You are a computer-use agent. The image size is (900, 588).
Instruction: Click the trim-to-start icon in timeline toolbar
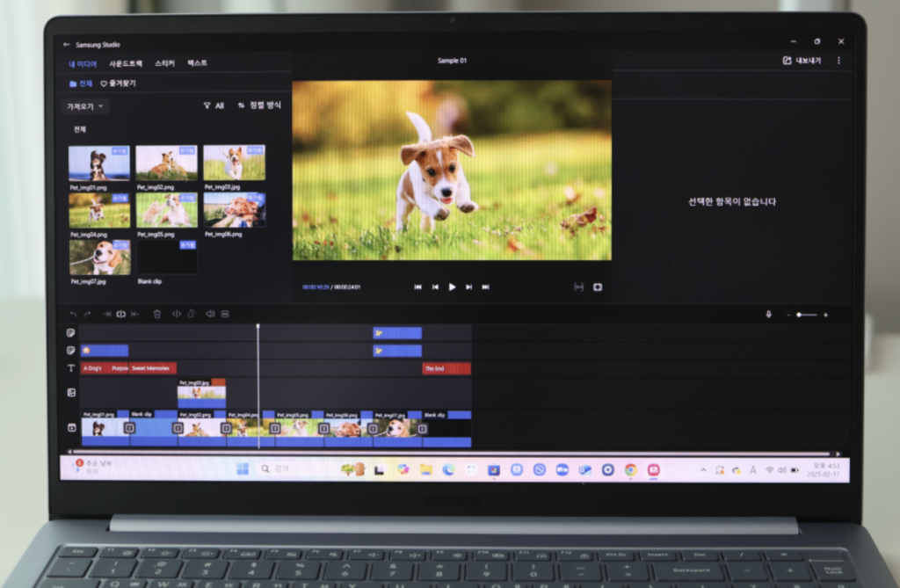point(106,314)
